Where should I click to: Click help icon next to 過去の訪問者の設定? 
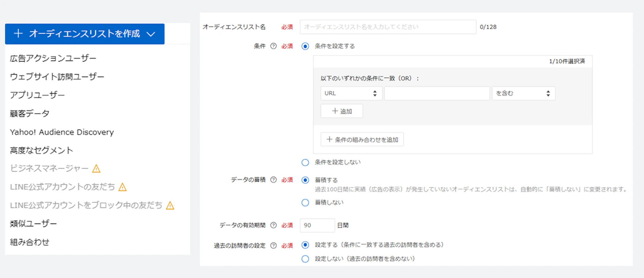(x=273, y=246)
